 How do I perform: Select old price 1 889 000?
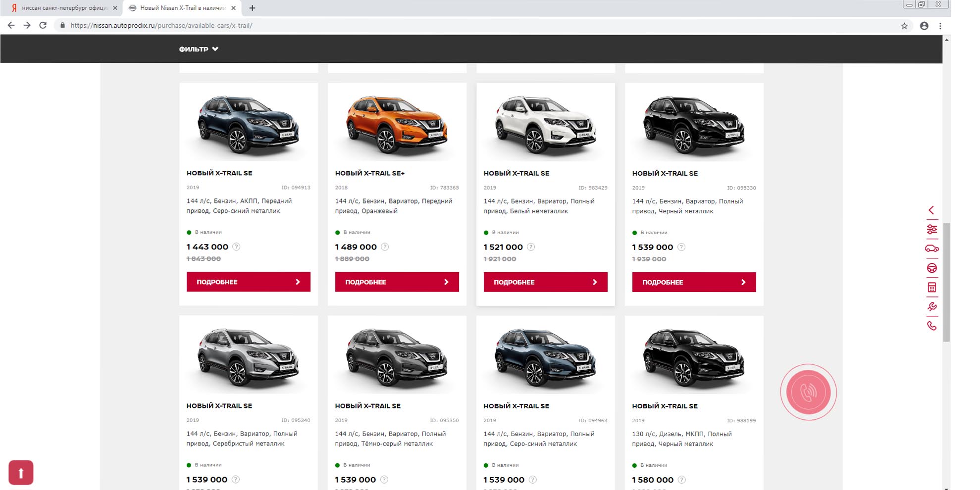352,259
